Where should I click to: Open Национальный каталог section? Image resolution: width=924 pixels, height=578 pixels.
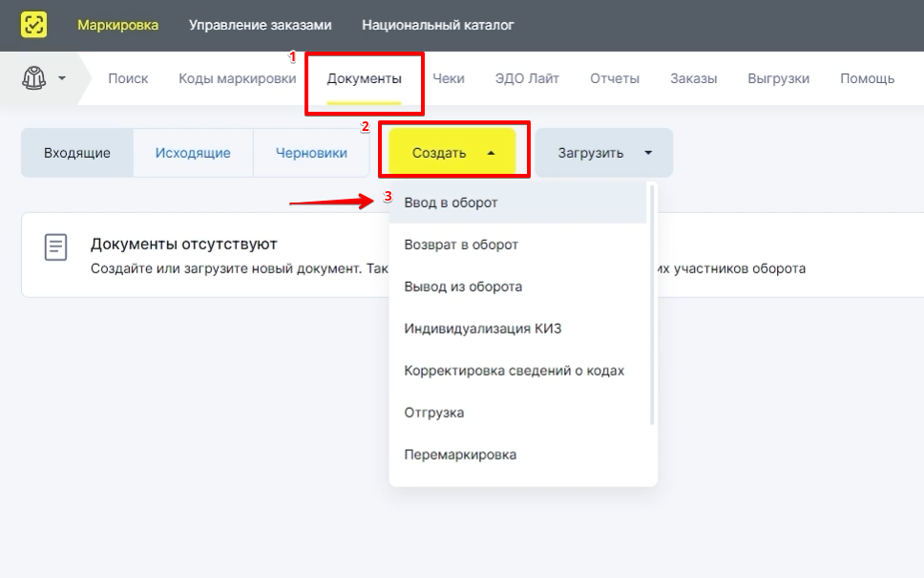coord(438,25)
